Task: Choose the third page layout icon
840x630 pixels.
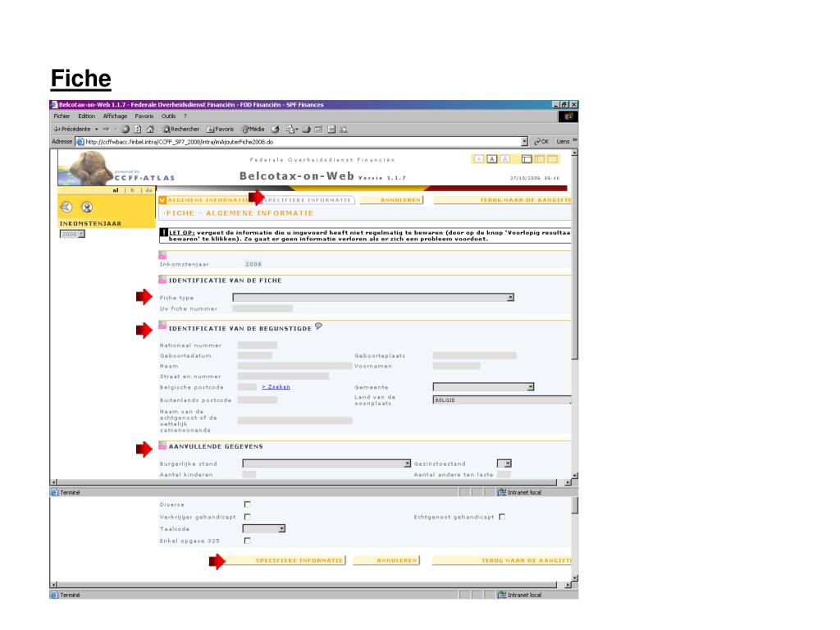Action: point(552,159)
